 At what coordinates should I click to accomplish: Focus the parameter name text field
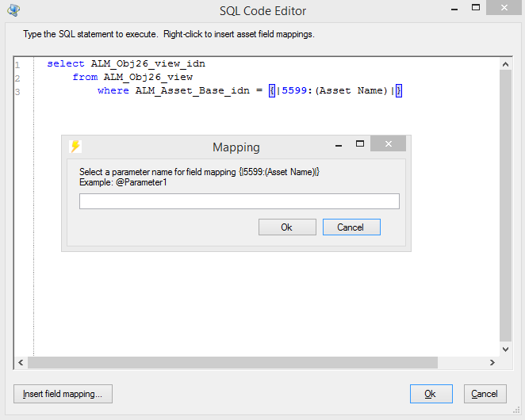[239, 201]
